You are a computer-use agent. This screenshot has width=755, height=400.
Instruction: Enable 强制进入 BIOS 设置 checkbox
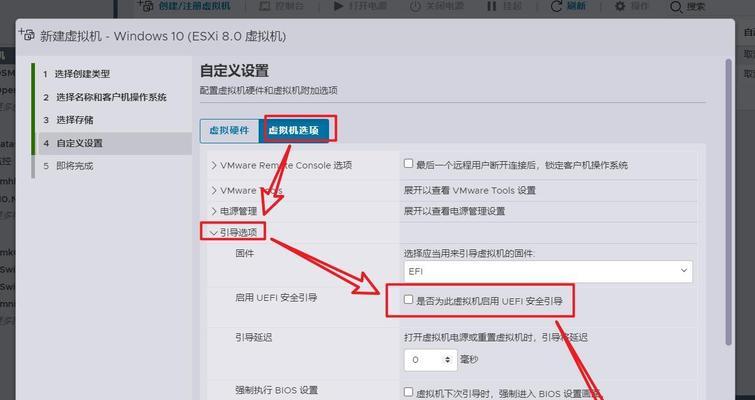click(x=408, y=392)
